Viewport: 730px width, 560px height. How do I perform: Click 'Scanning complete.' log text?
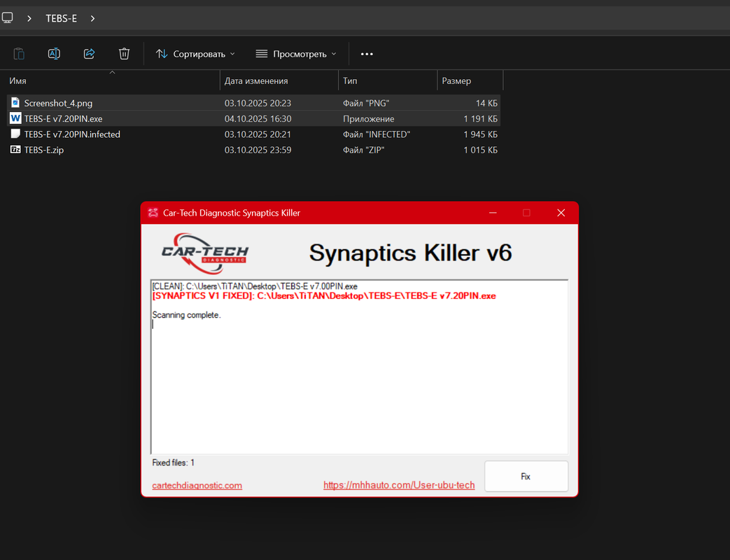coord(187,315)
